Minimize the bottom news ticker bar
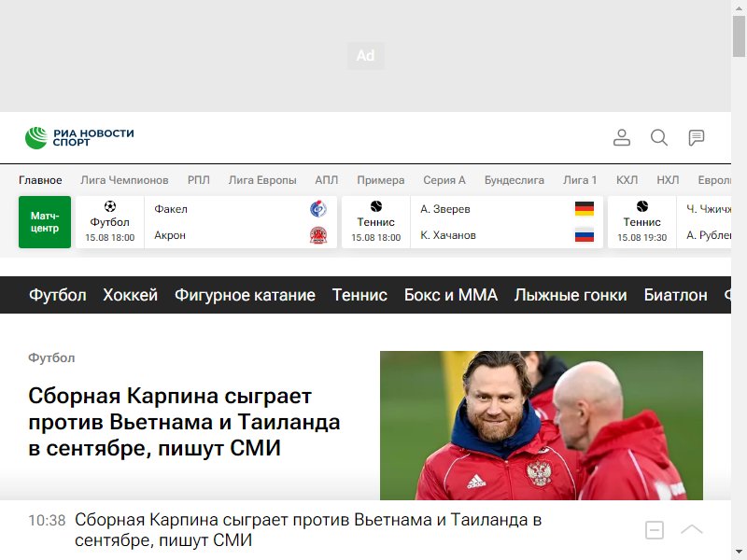The image size is (747, 560). pyautogui.click(x=655, y=530)
